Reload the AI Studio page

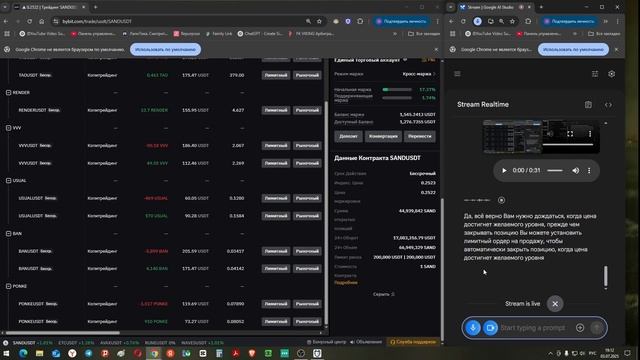(463, 21)
